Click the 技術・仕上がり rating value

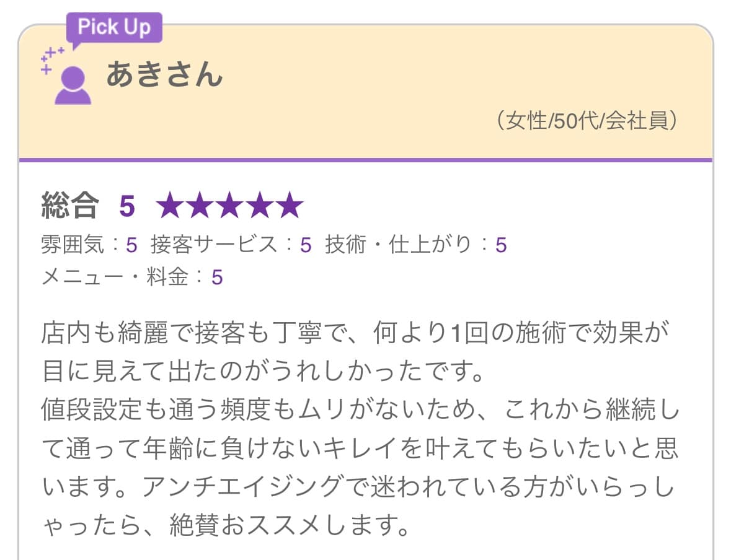501,245
